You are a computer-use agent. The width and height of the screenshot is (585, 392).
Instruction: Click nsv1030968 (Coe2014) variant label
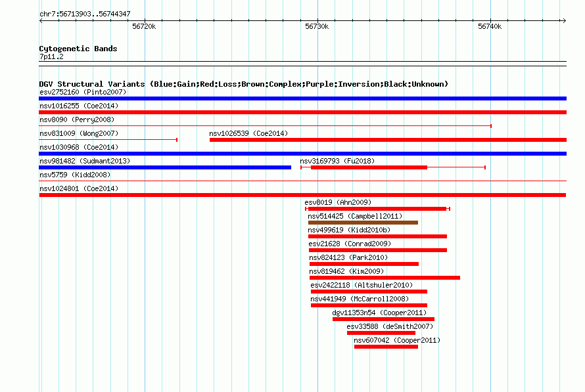coord(79,147)
